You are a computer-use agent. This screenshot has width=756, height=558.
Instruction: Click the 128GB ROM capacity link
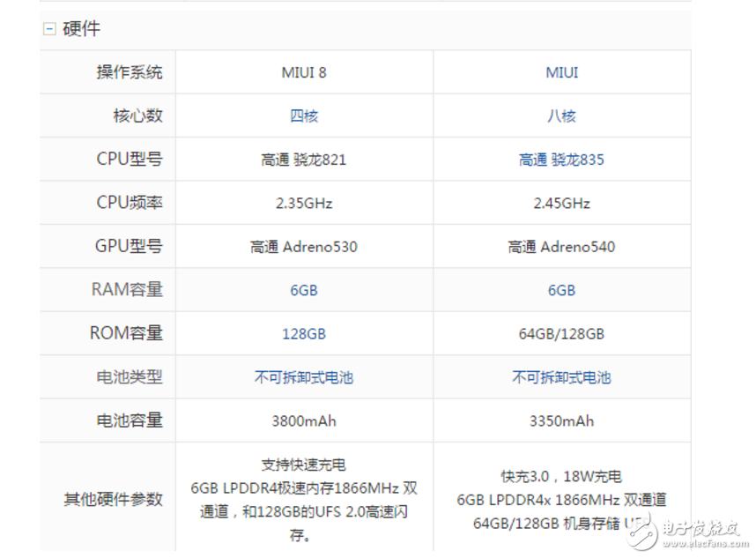coord(304,333)
